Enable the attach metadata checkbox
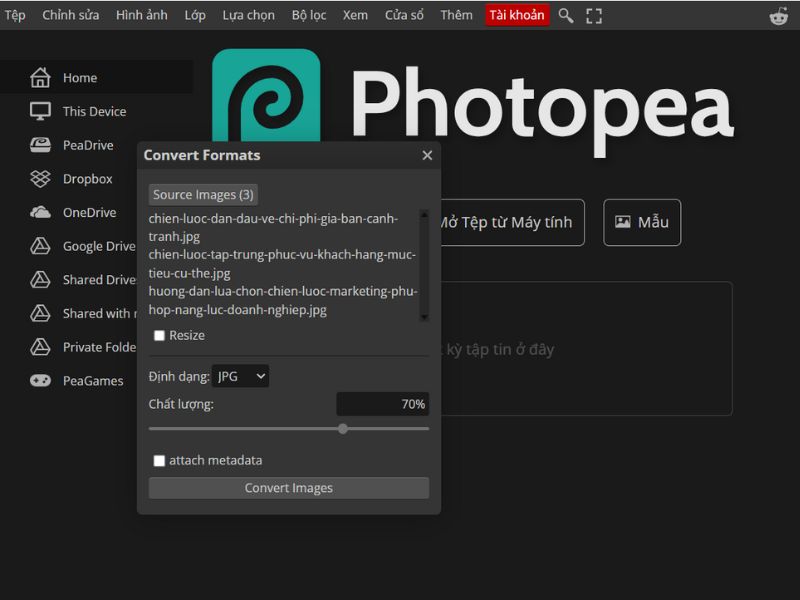The width and height of the screenshot is (800, 600). click(x=159, y=461)
